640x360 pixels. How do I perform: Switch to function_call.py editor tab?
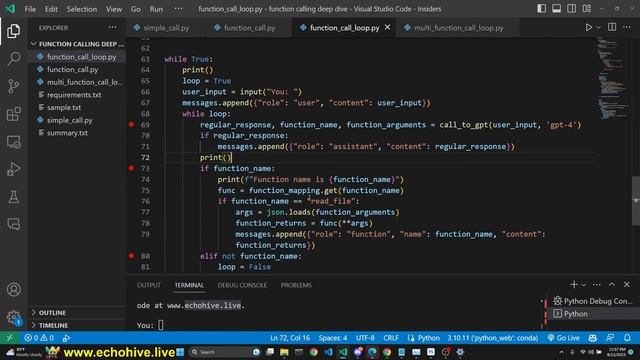249,28
